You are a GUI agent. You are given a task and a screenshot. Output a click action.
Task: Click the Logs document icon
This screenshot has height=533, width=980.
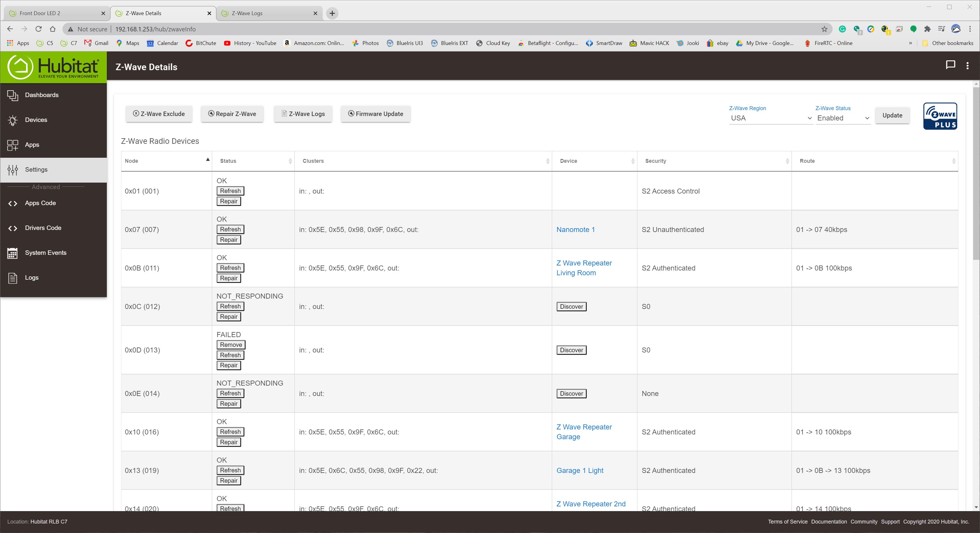click(x=12, y=278)
